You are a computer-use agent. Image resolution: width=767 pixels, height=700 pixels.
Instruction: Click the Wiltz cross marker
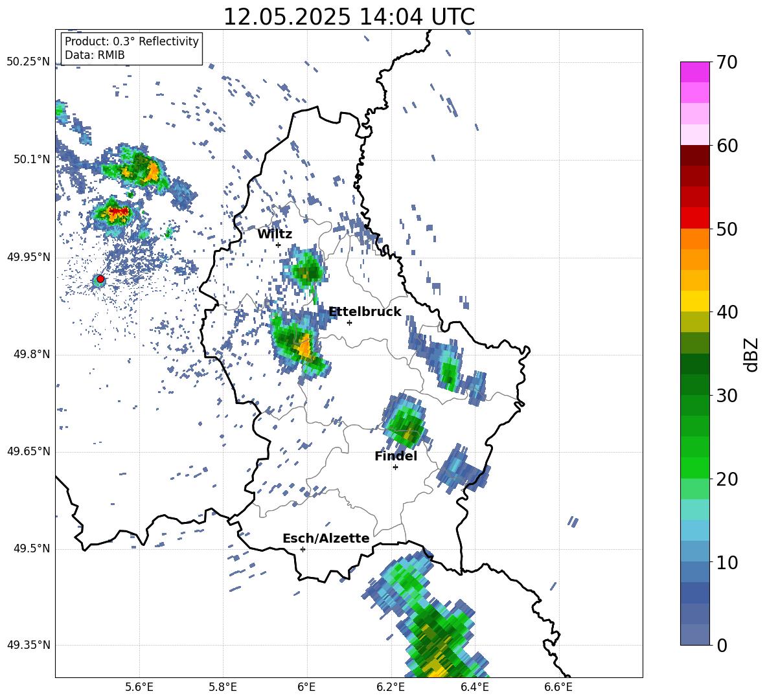click(278, 245)
